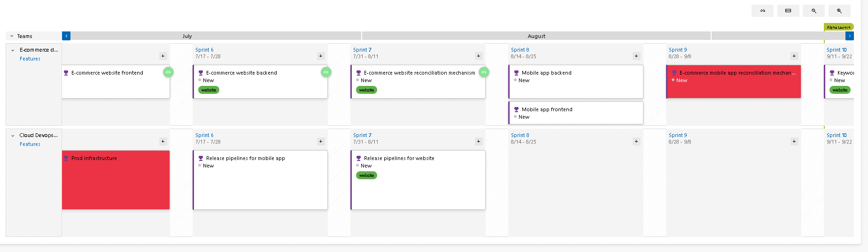Advance the timeline using the right arrow

click(x=850, y=36)
